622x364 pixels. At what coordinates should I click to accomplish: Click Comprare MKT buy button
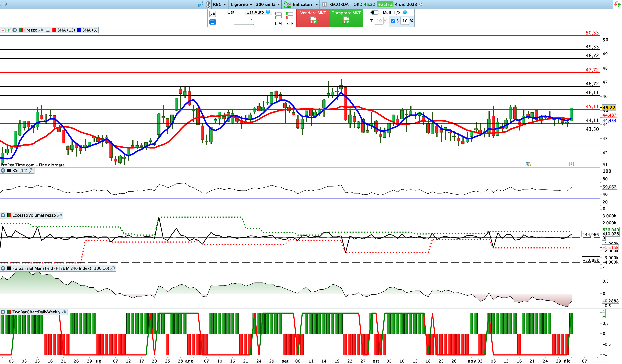click(x=346, y=18)
